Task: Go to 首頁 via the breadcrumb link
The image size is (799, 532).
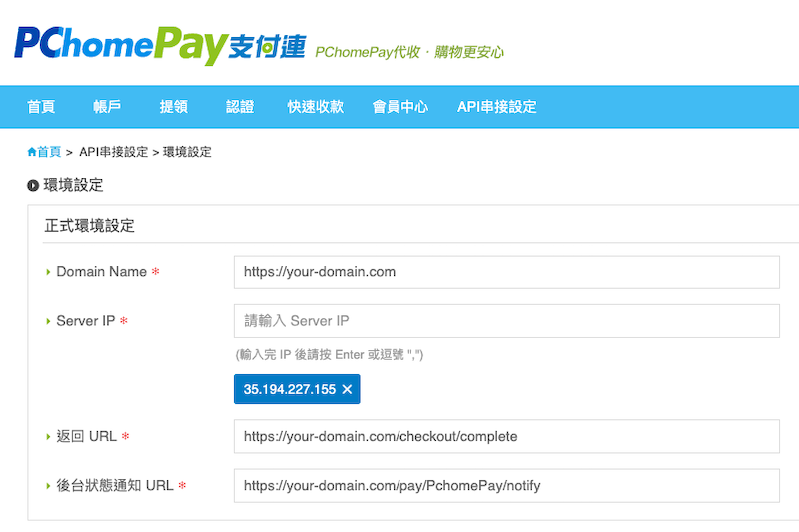Action: [49, 152]
